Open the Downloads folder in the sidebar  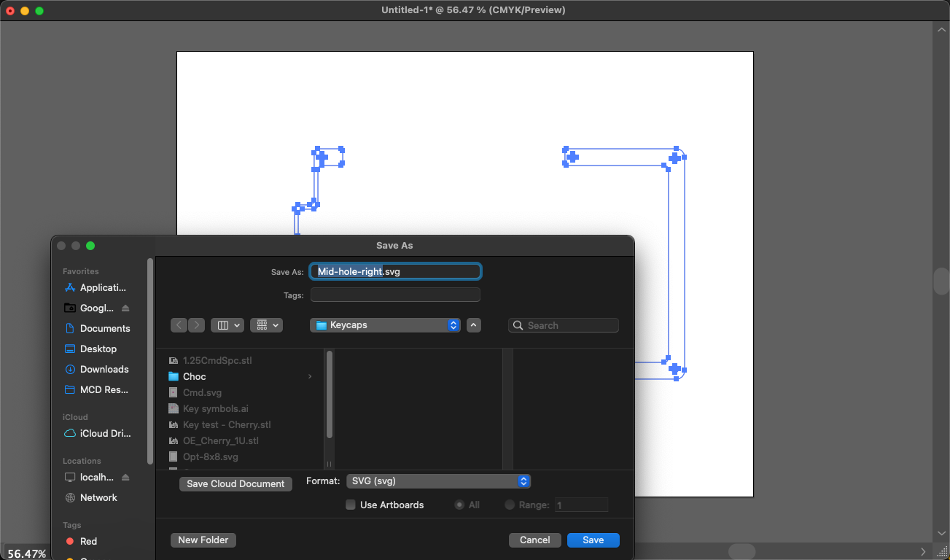click(x=102, y=369)
